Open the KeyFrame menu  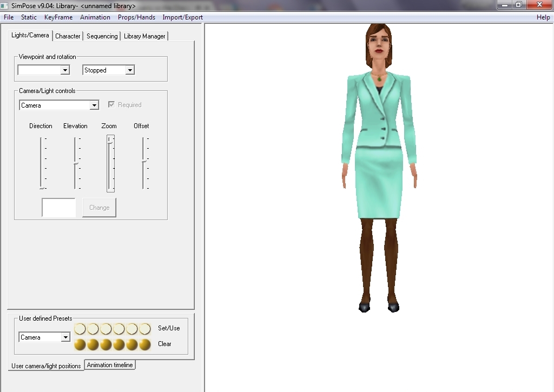coord(58,17)
